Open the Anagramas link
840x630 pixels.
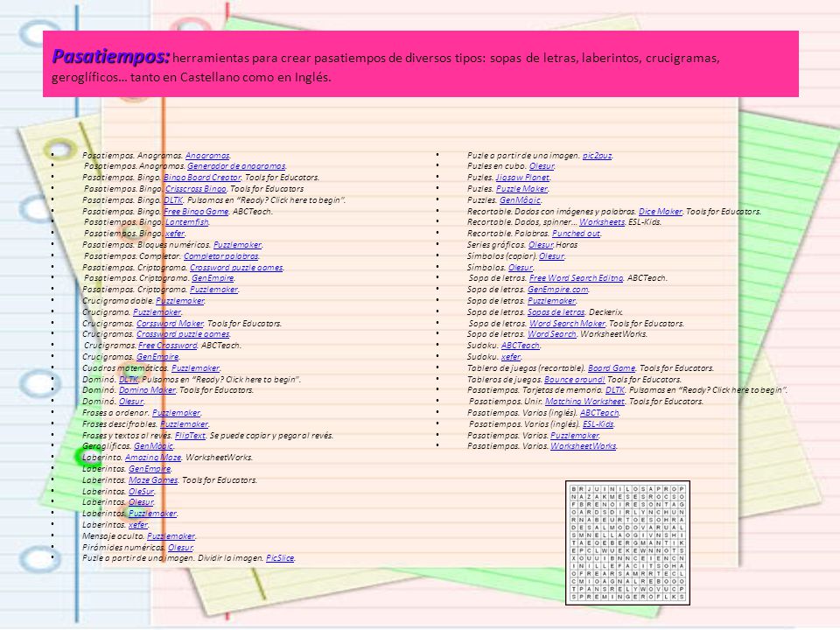(207, 156)
